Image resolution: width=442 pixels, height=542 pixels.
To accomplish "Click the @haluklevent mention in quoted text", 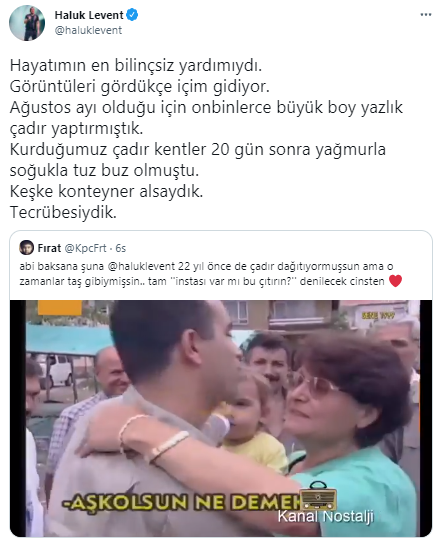I will tap(141, 267).
